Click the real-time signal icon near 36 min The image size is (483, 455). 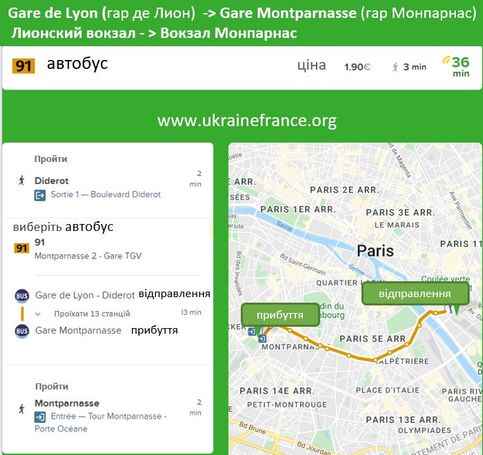click(x=446, y=59)
